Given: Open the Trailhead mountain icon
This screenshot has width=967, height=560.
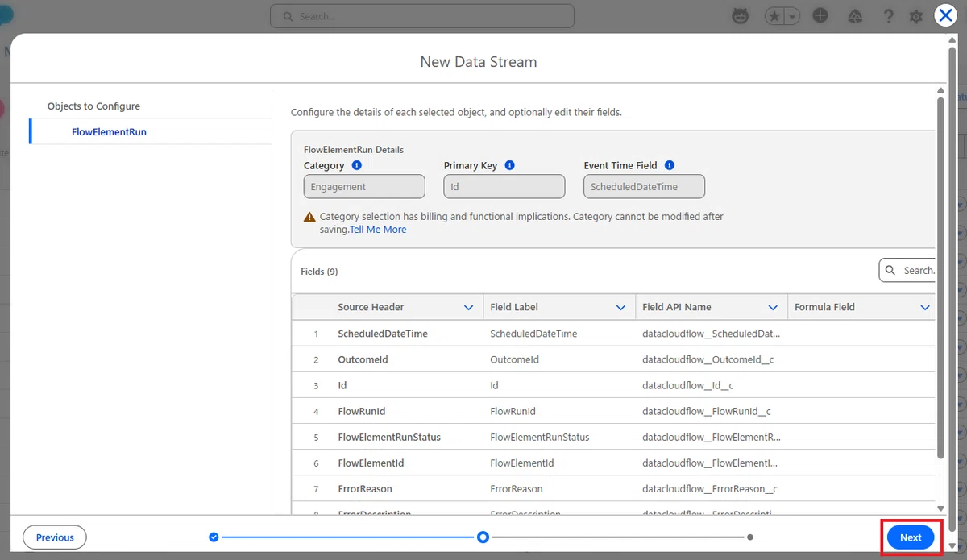Looking at the screenshot, I should [855, 16].
